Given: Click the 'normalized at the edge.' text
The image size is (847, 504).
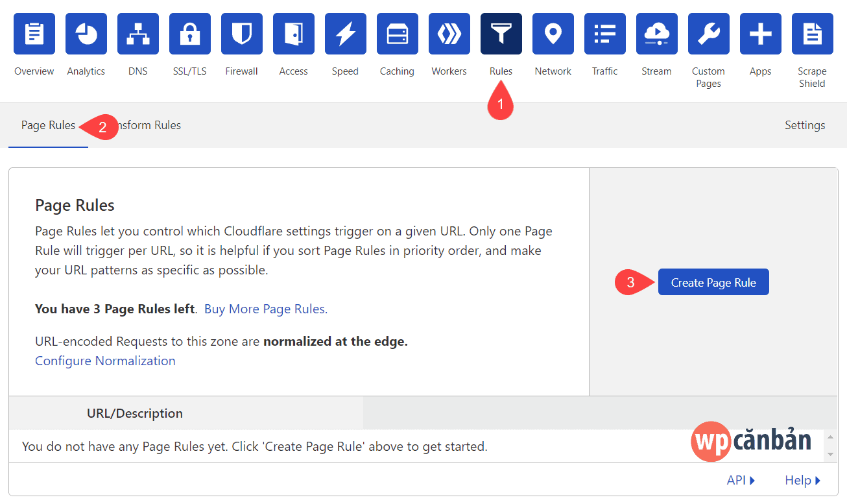Looking at the screenshot, I should (x=335, y=341).
